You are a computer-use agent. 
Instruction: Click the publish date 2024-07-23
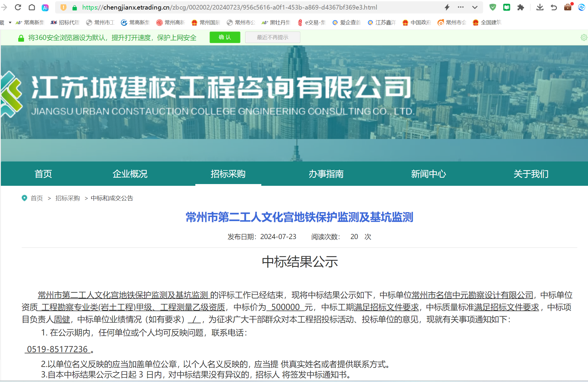click(x=278, y=237)
